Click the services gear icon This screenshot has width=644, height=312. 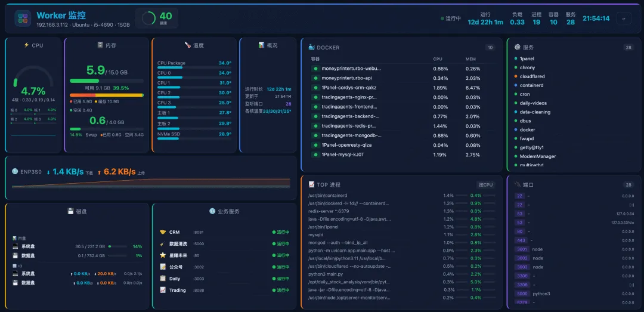(517, 47)
